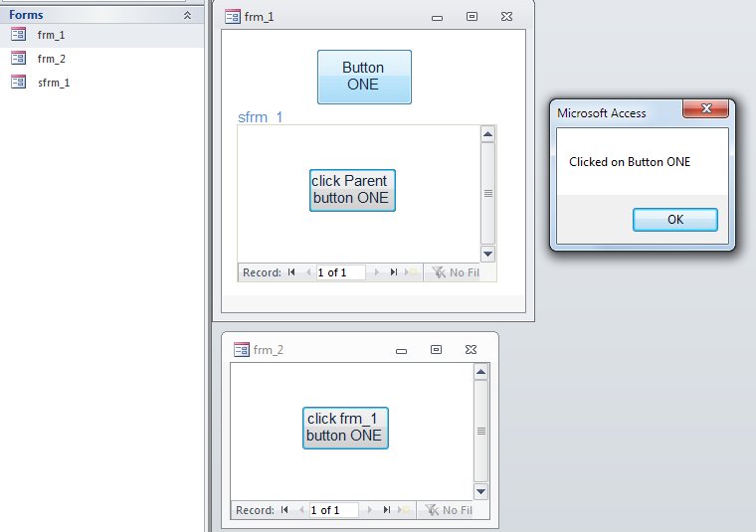Click the sfrm_1 form icon in navigation pane

(18, 82)
